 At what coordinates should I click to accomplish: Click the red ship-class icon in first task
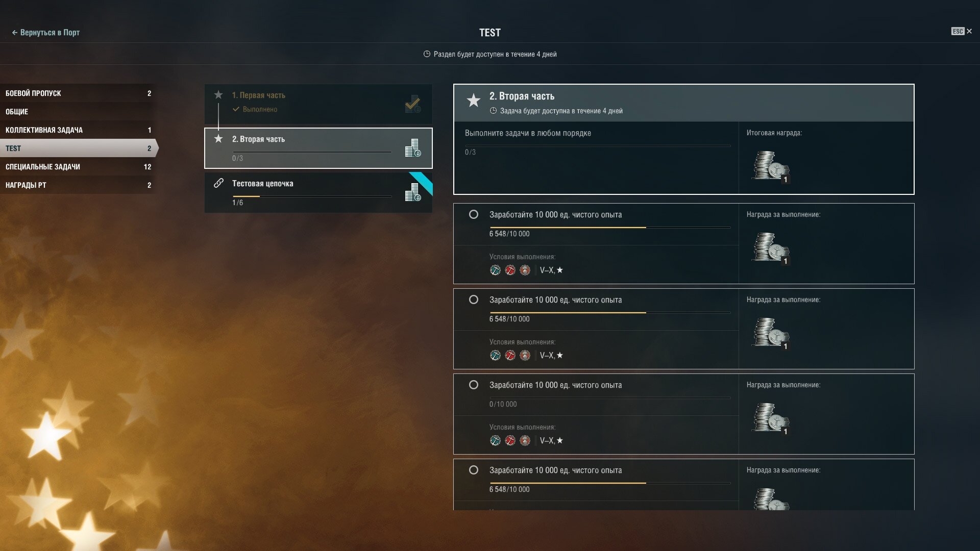point(510,270)
